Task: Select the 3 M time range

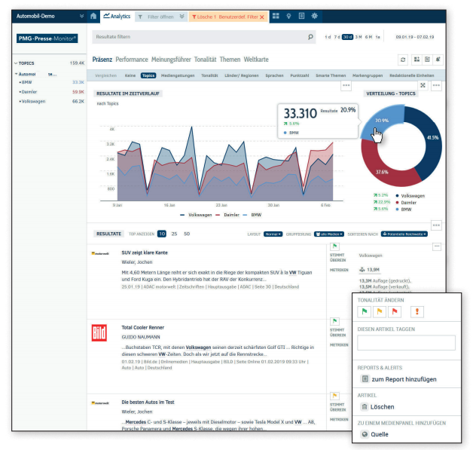Action: pos(359,37)
